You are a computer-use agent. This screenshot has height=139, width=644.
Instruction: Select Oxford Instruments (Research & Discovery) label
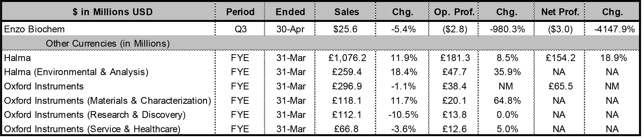95,115
